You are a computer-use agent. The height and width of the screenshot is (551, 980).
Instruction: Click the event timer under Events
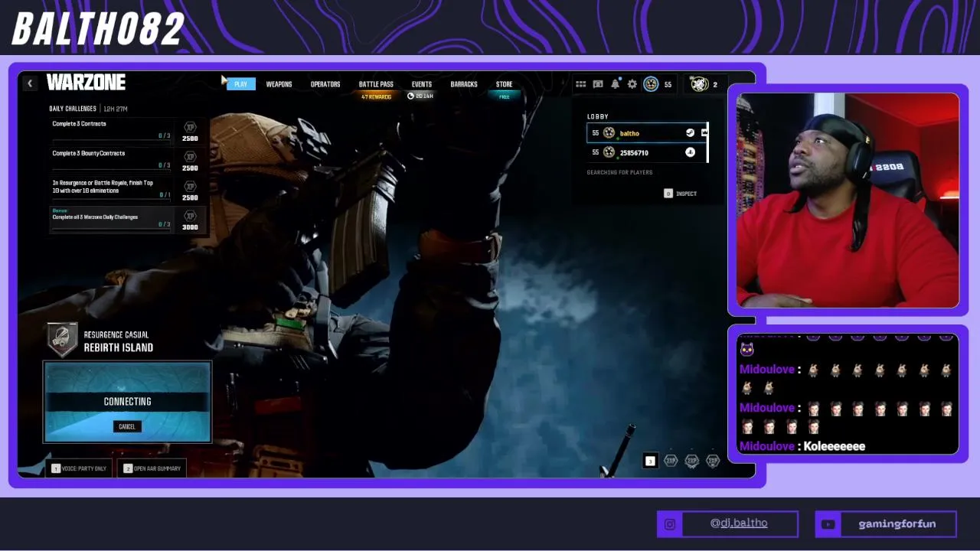coord(420,96)
